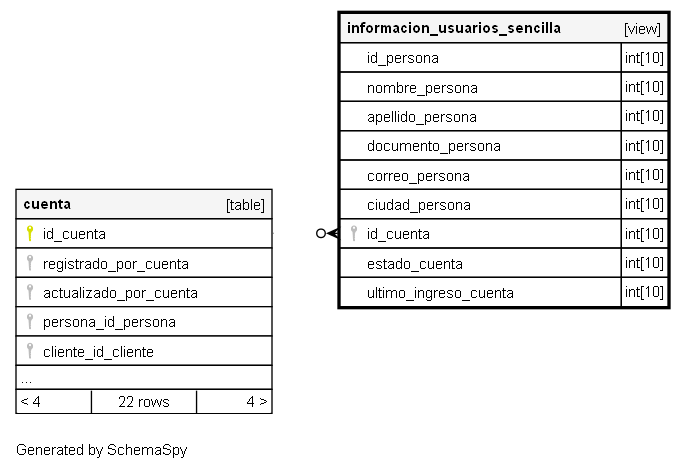Screen dimensions: 687x469
Task: Open the cuenta table title
Action: [x=47, y=204]
